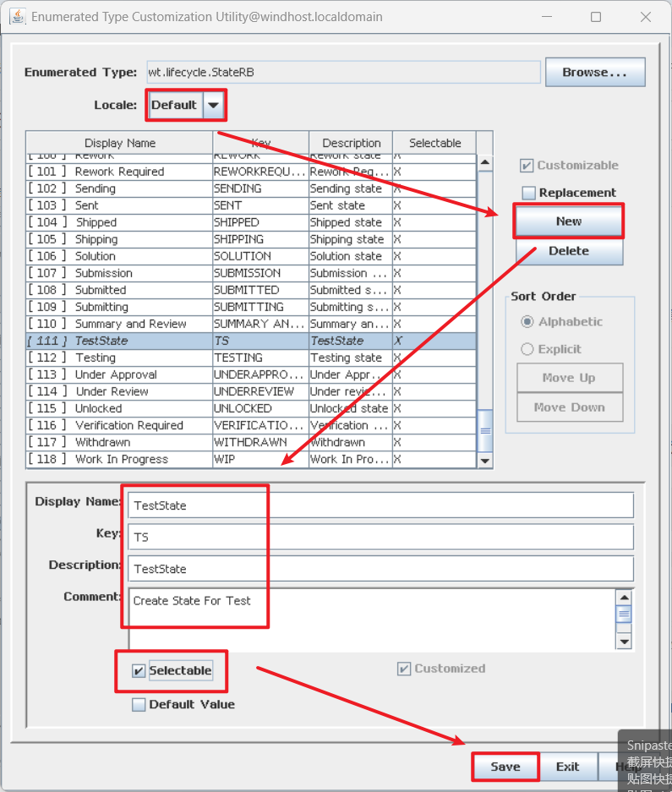
Task: Click the Delete button
Action: (x=569, y=251)
